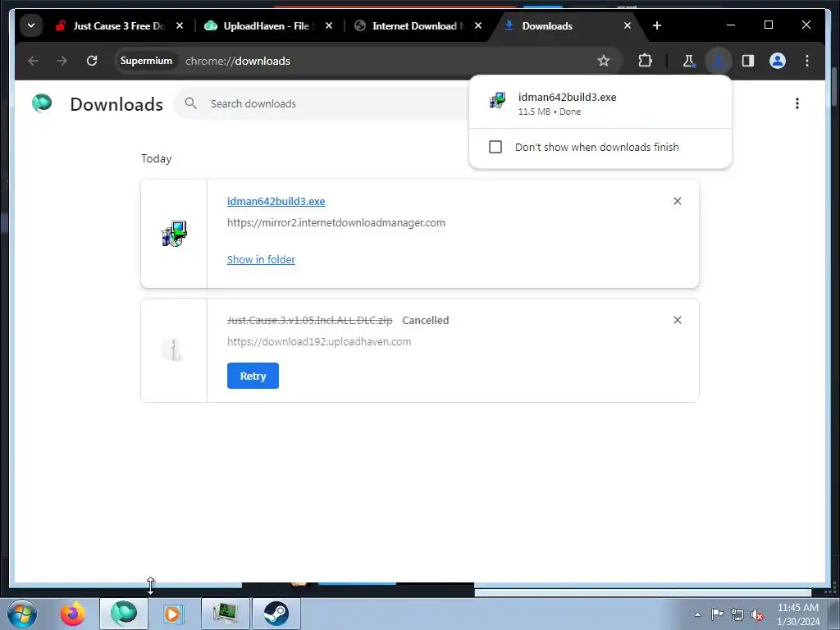Click the Search downloads field

click(322, 103)
